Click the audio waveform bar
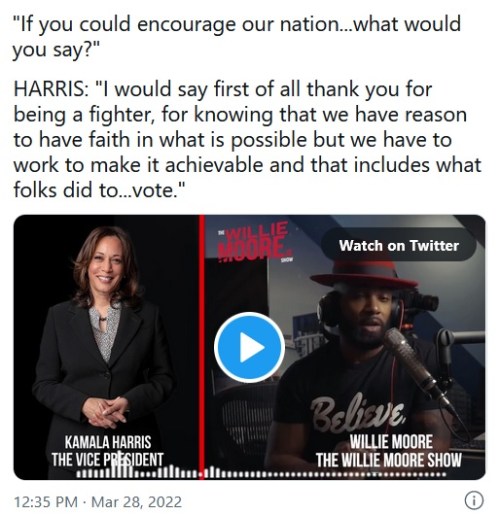The height and width of the screenshot is (515, 500). tap(262, 472)
